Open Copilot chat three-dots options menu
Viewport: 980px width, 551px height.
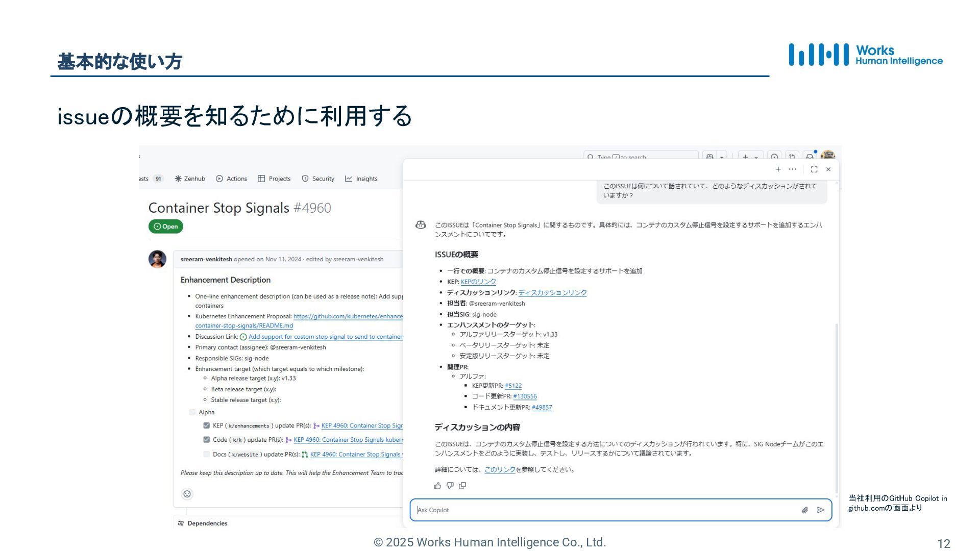pyautogui.click(x=792, y=169)
